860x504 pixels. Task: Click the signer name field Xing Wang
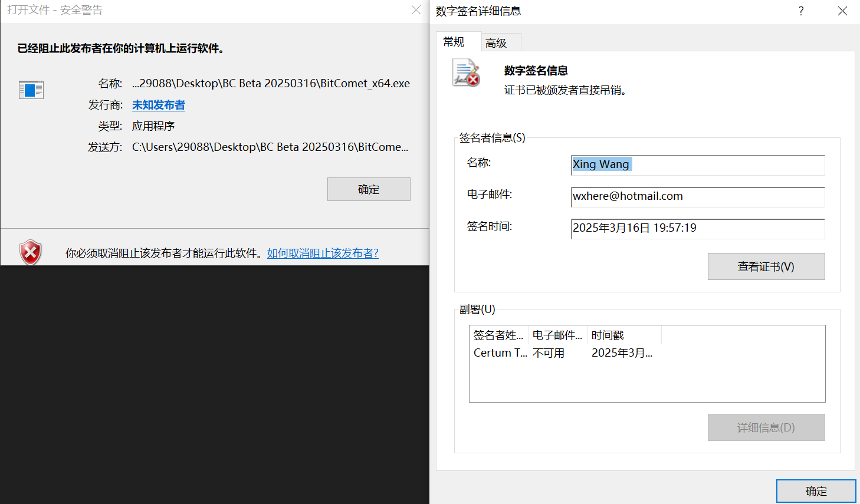pos(698,165)
